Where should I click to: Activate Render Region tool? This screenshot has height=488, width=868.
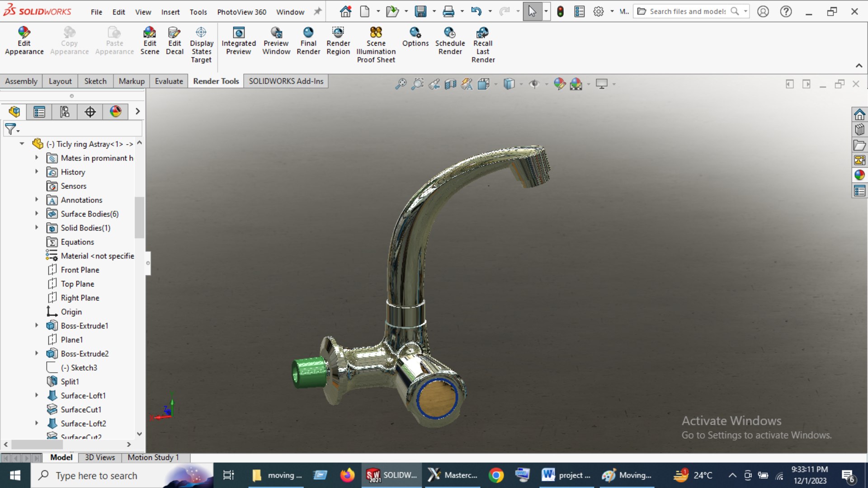[338, 41]
